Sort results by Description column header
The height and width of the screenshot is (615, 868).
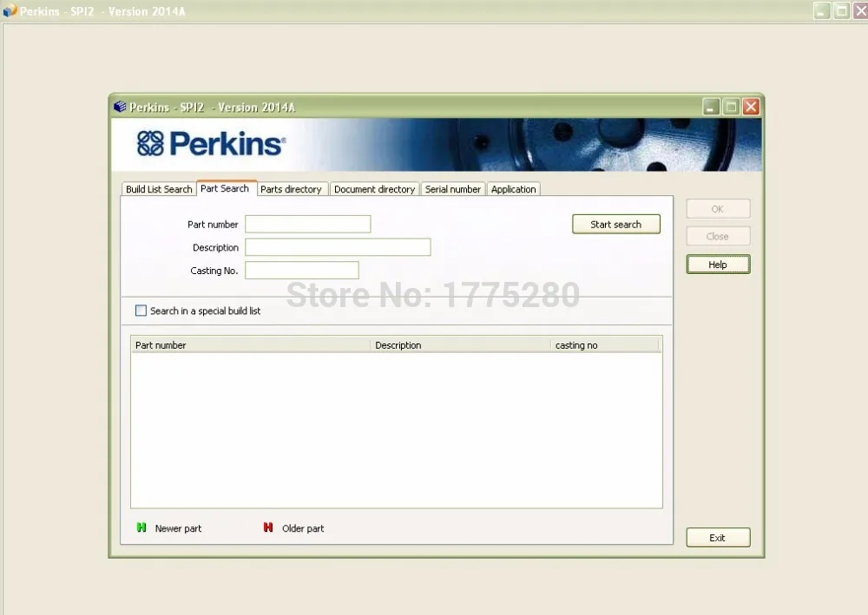click(461, 345)
